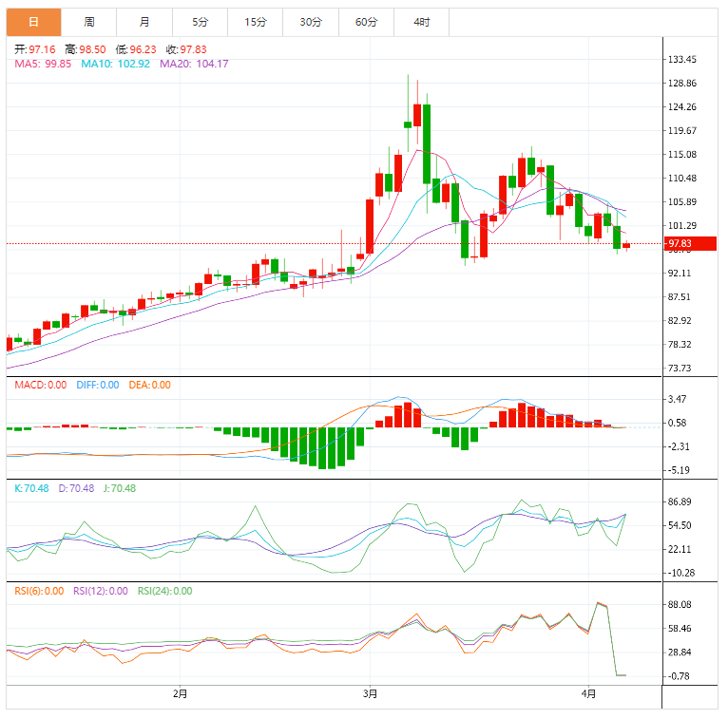Switch to the 周 weekly tab
The image size is (728, 719).
88,22
